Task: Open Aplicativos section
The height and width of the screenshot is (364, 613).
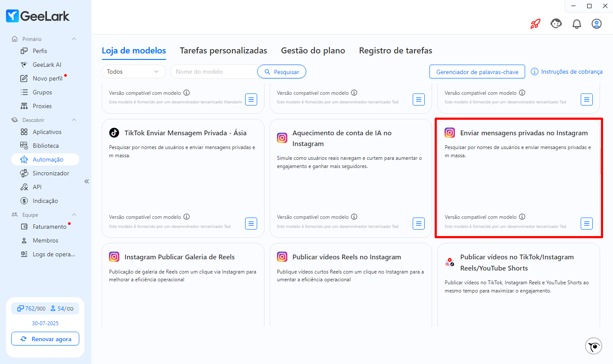Action: pyautogui.click(x=47, y=132)
